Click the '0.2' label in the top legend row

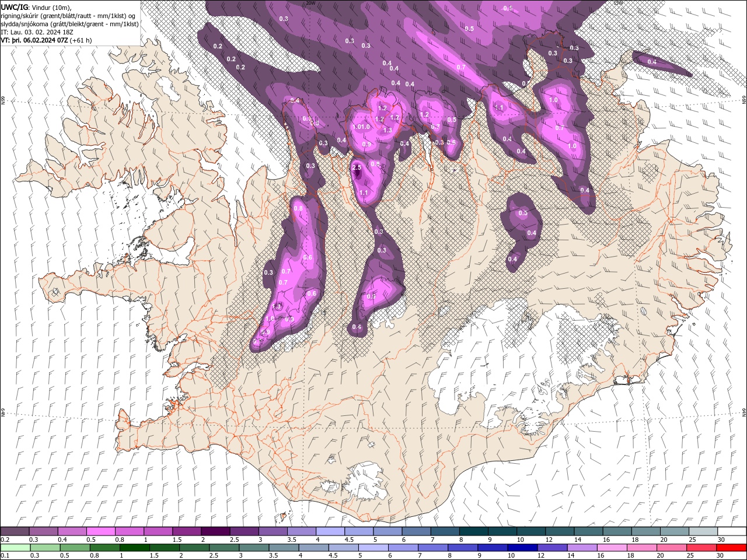(x=5, y=540)
